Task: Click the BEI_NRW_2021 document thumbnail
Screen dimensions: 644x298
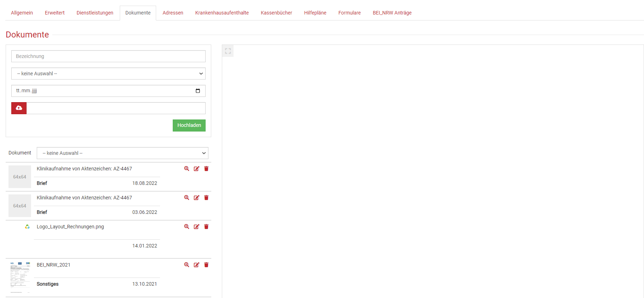Action: (x=20, y=277)
